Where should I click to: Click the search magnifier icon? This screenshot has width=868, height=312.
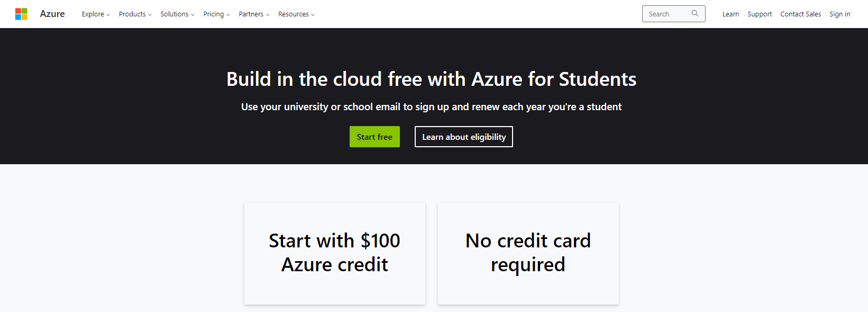pyautogui.click(x=695, y=14)
